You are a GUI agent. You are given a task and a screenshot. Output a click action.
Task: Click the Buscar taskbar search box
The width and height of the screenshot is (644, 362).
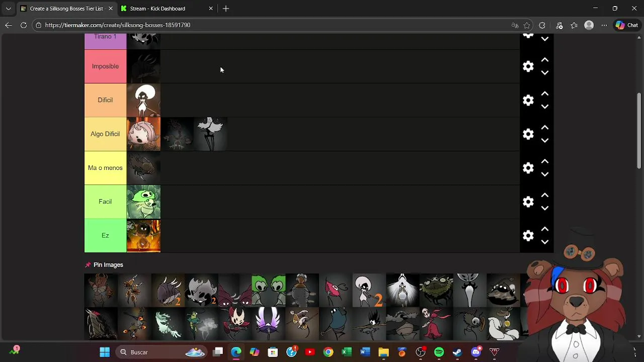[x=162, y=352]
